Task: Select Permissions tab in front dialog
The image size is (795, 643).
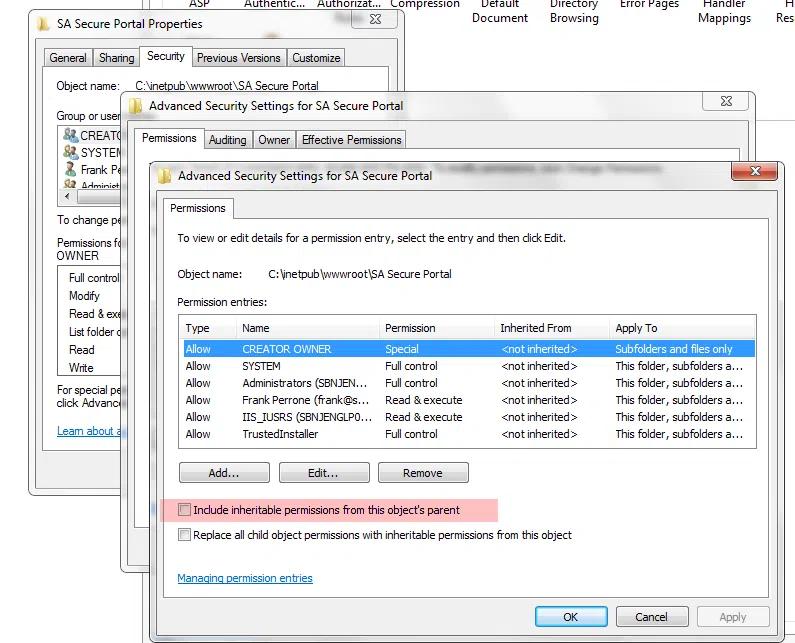Action: point(198,208)
